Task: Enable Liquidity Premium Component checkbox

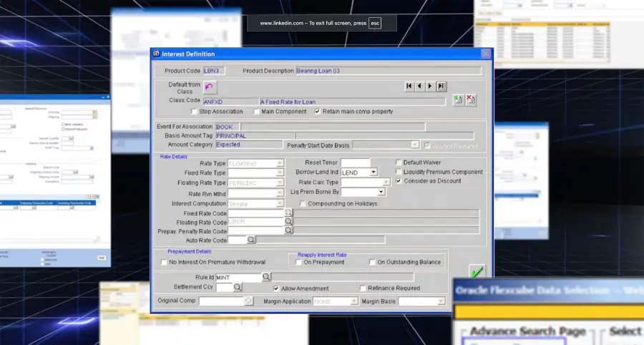Action: (x=399, y=172)
